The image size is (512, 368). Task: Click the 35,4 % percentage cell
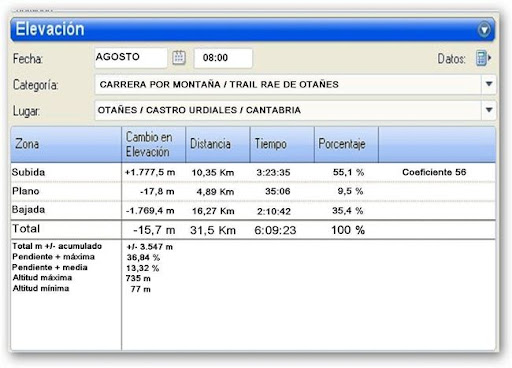coord(348,211)
